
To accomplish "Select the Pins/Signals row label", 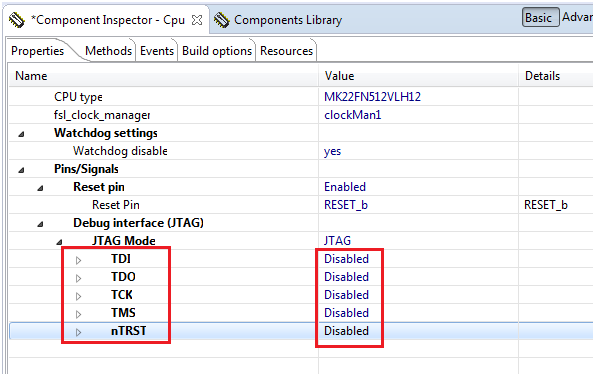I will [86, 169].
